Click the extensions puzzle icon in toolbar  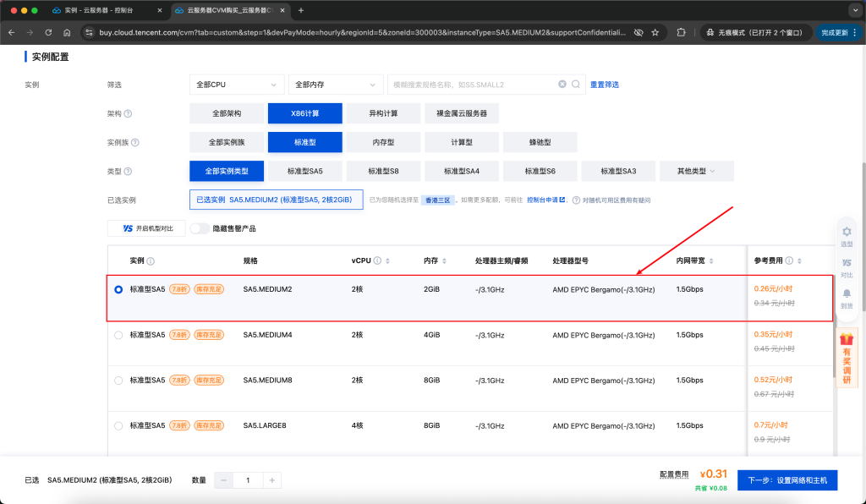coord(682,31)
